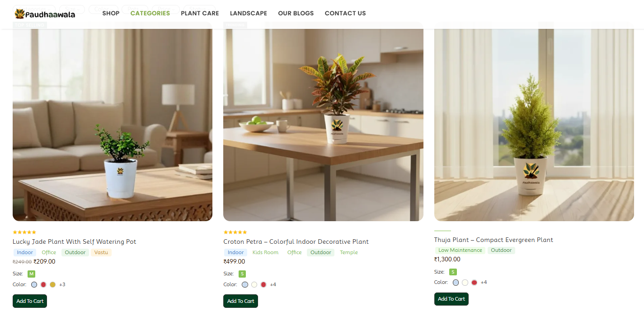Pick red color for Lucky Jade pot

click(43, 284)
